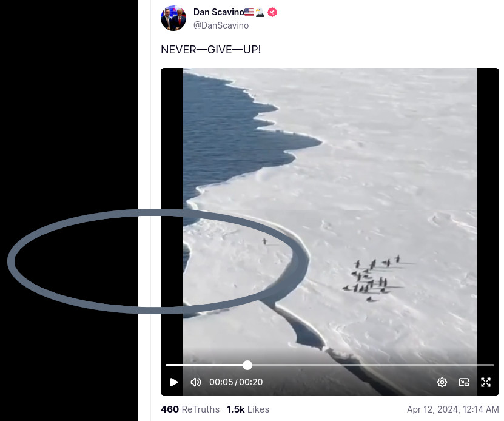Click the NEVER—GIVE—UP! post text

point(210,50)
